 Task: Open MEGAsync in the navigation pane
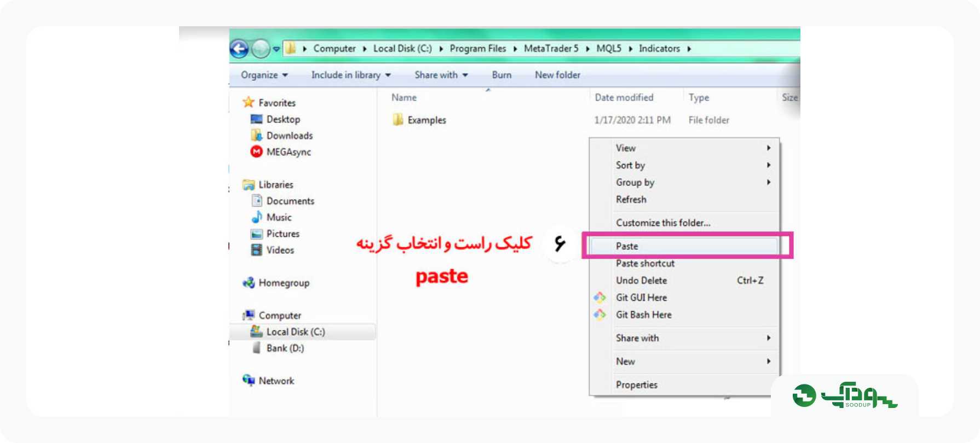(x=289, y=152)
